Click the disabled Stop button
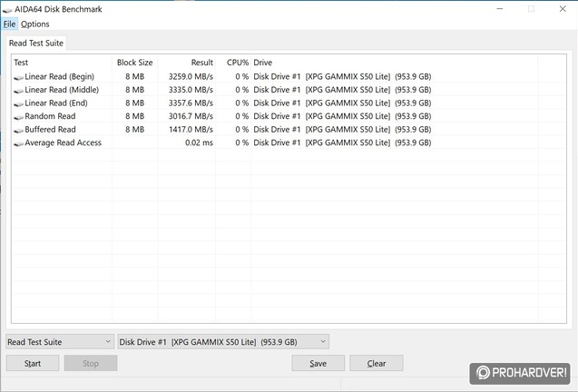The width and height of the screenshot is (578, 392). pos(91,363)
